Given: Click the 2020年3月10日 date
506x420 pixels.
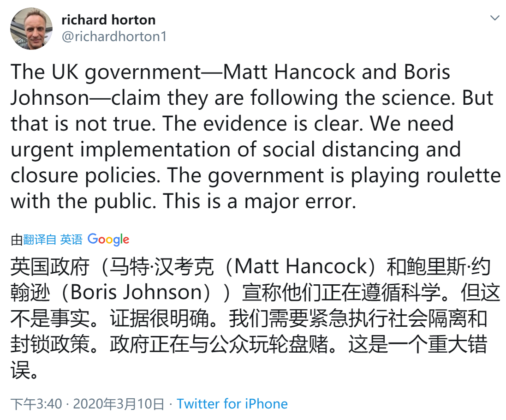Looking at the screenshot, I should 119,404.
